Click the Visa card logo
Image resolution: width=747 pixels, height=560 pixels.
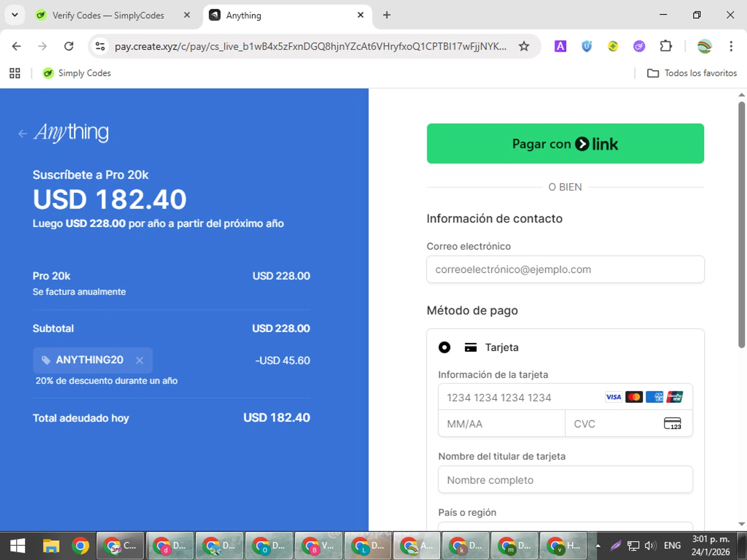[614, 397]
